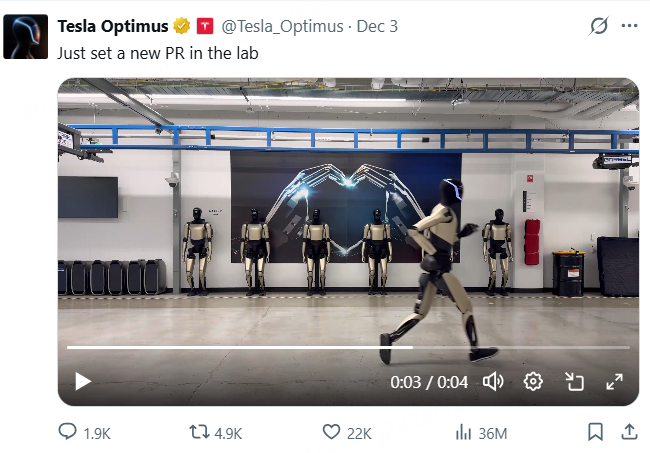Like the Tesla Optimus post

332,432
